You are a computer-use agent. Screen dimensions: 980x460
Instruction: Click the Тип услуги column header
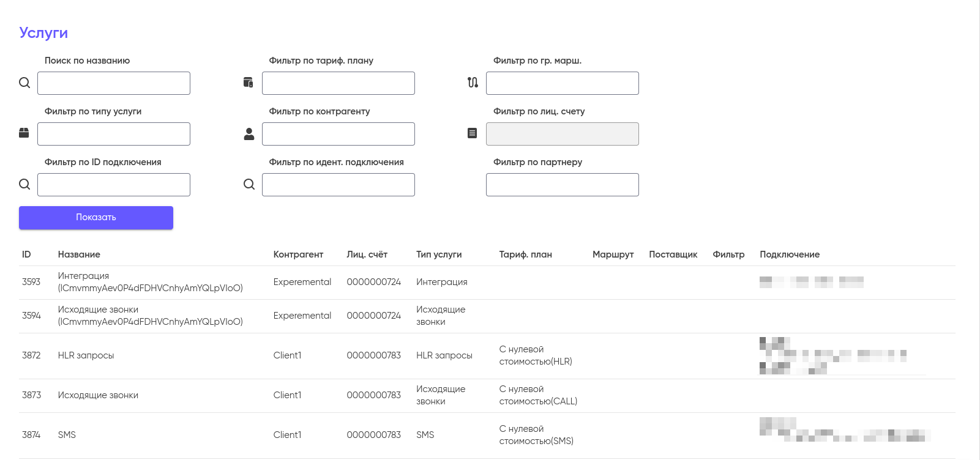tap(438, 254)
